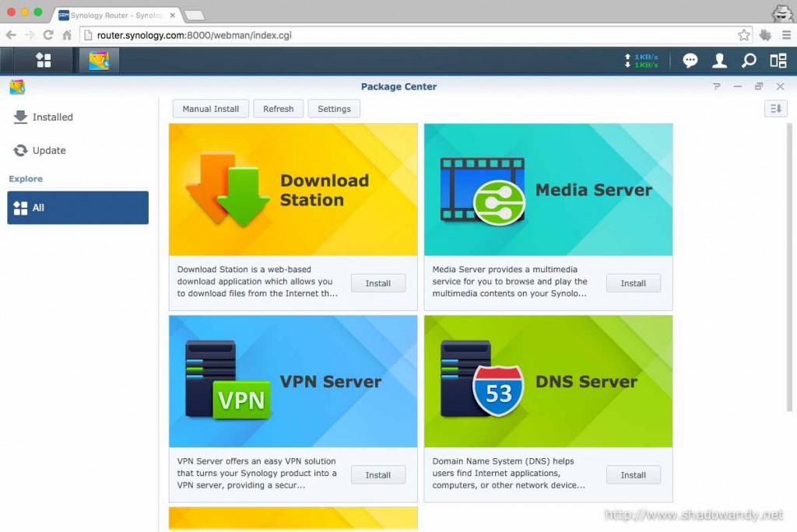Open the notifications speech bubble icon
This screenshot has height=532, width=797.
point(690,61)
